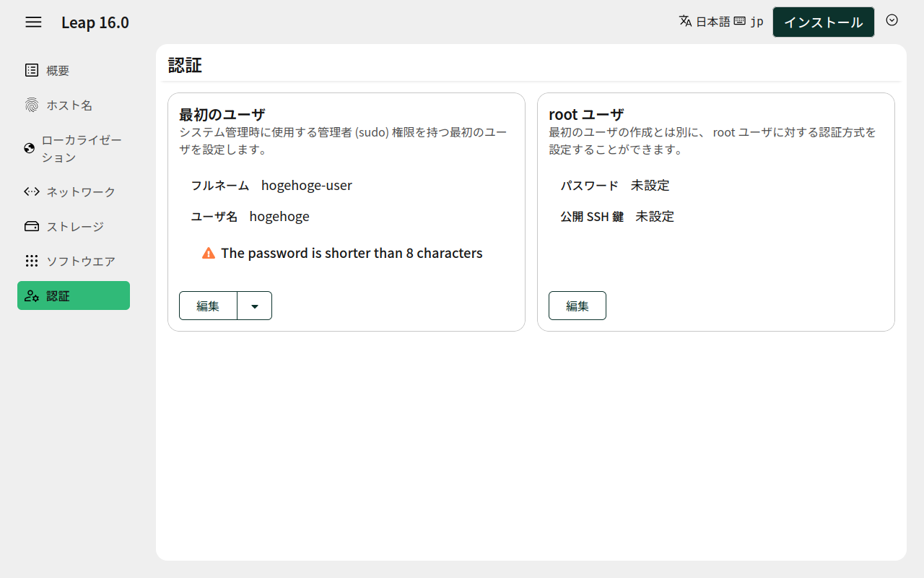Click the username value hogehoge
The height and width of the screenshot is (578, 924).
279,216
